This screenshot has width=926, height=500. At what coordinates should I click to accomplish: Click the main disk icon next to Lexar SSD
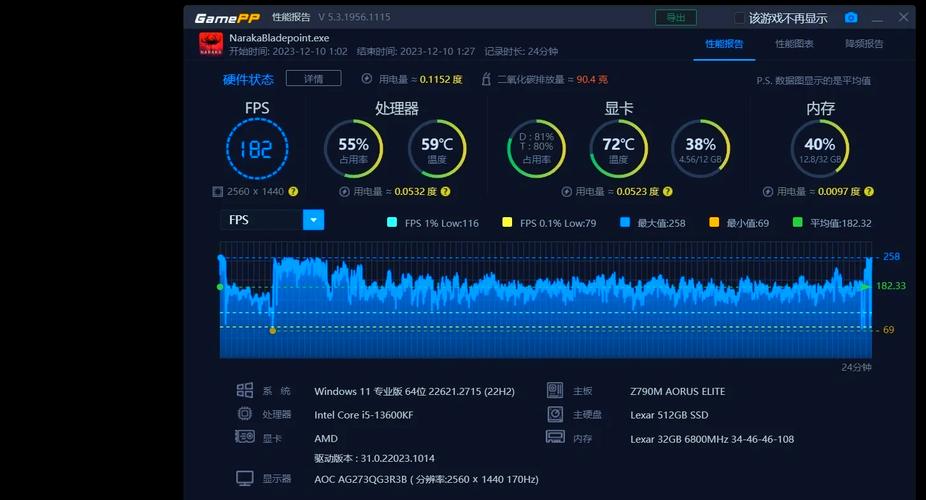click(x=555, y=414)
